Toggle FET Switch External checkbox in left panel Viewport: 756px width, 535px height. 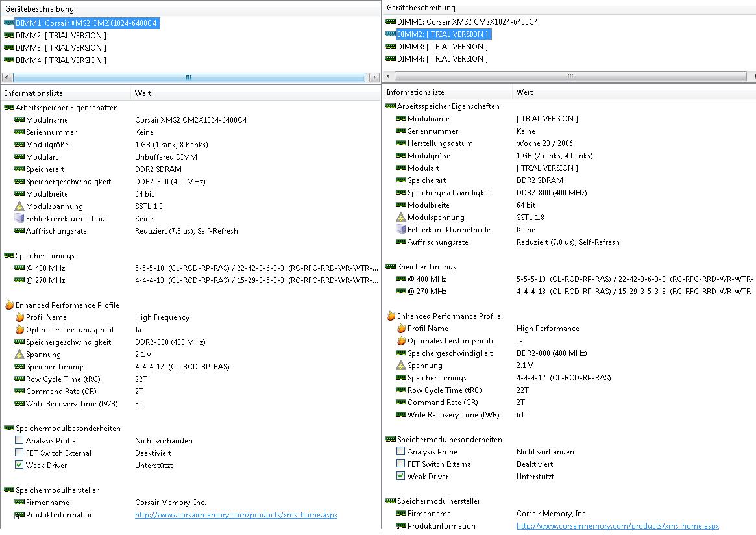(19, 453)
